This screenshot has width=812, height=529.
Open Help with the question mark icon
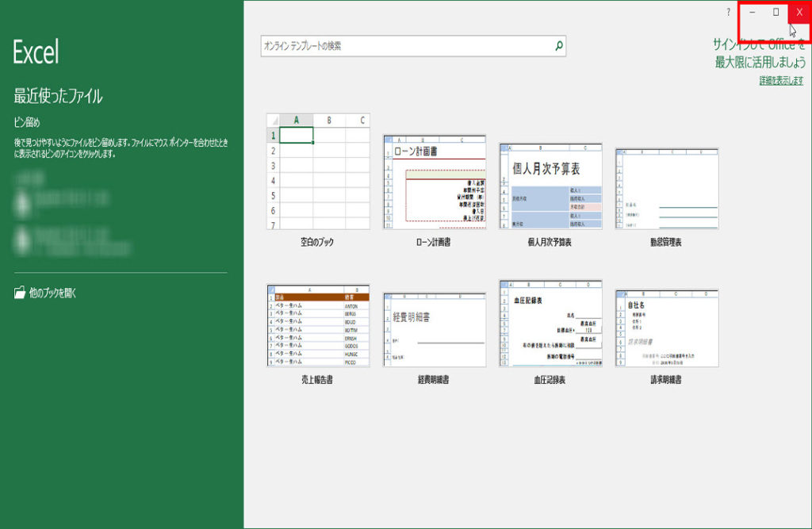coord(728,12)
